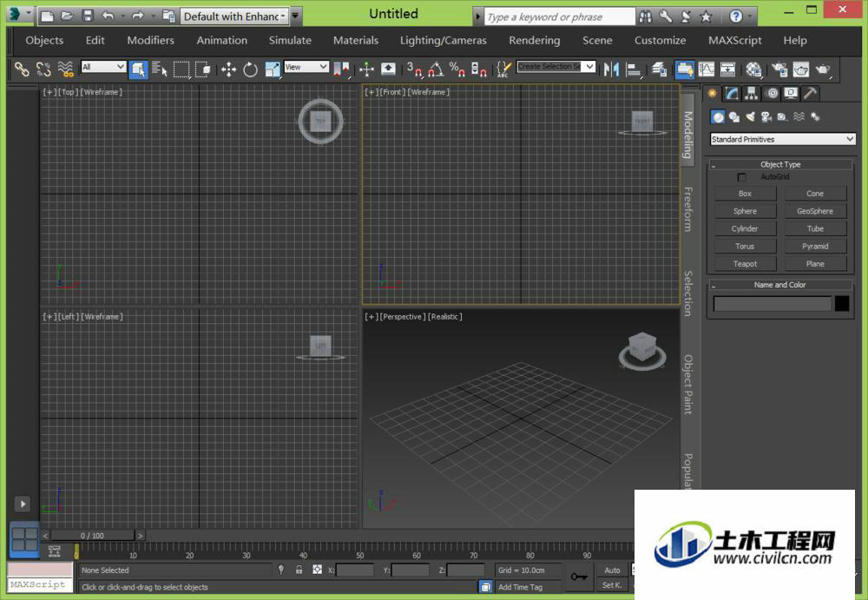The height and width of the screenshot is (600, 868).
Task: Open the Material Editor icon
Action: point(753,69)
